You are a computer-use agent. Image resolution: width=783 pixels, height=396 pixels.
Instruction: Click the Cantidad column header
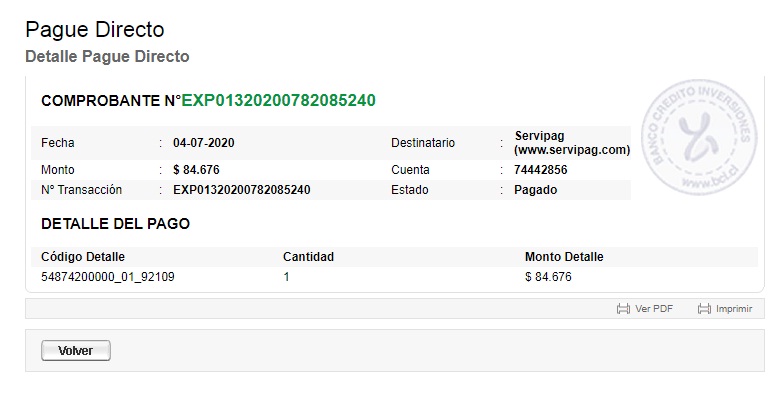point(308,257)
